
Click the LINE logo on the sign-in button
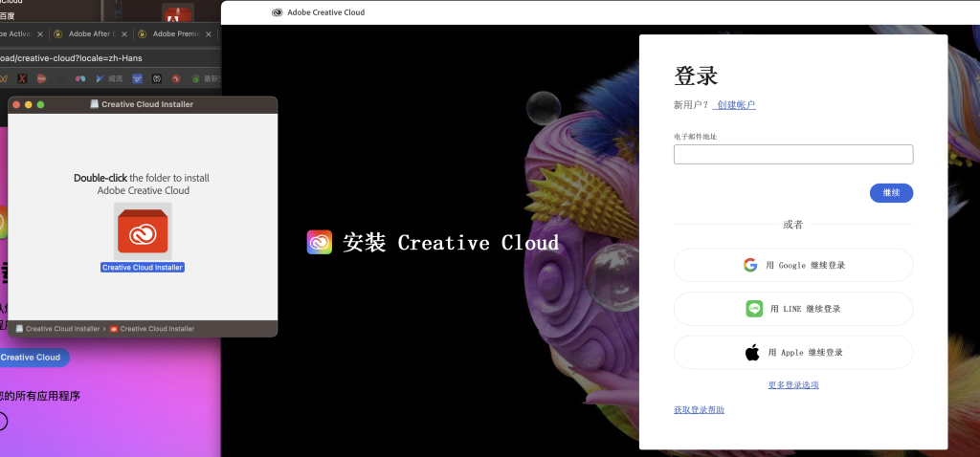pos(754,309)
